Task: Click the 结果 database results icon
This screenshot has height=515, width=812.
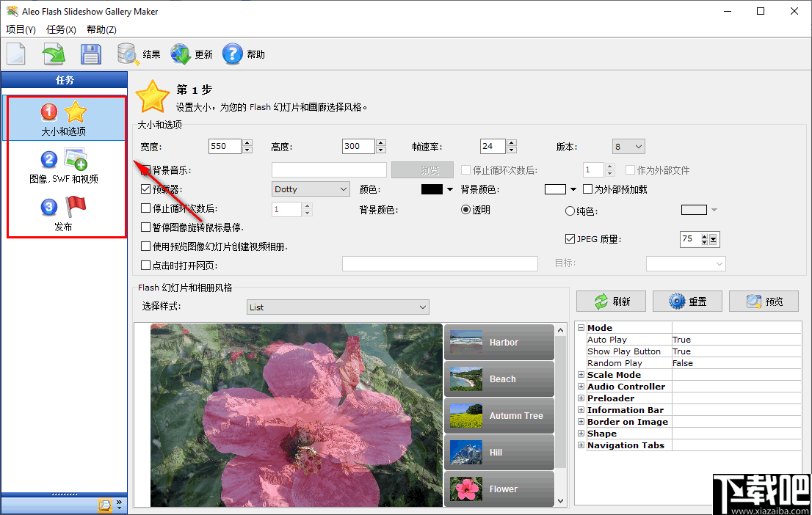Action: tap(128, 53)
